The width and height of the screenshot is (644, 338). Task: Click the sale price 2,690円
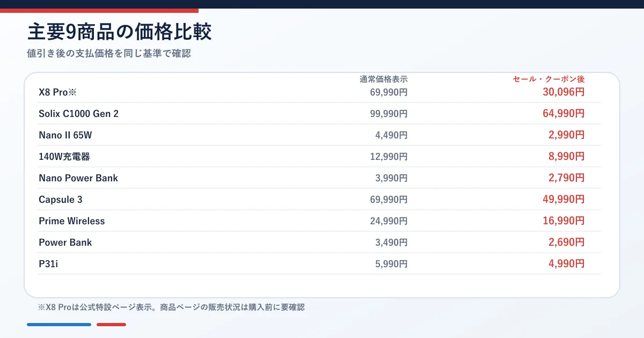tap(566, 243)
